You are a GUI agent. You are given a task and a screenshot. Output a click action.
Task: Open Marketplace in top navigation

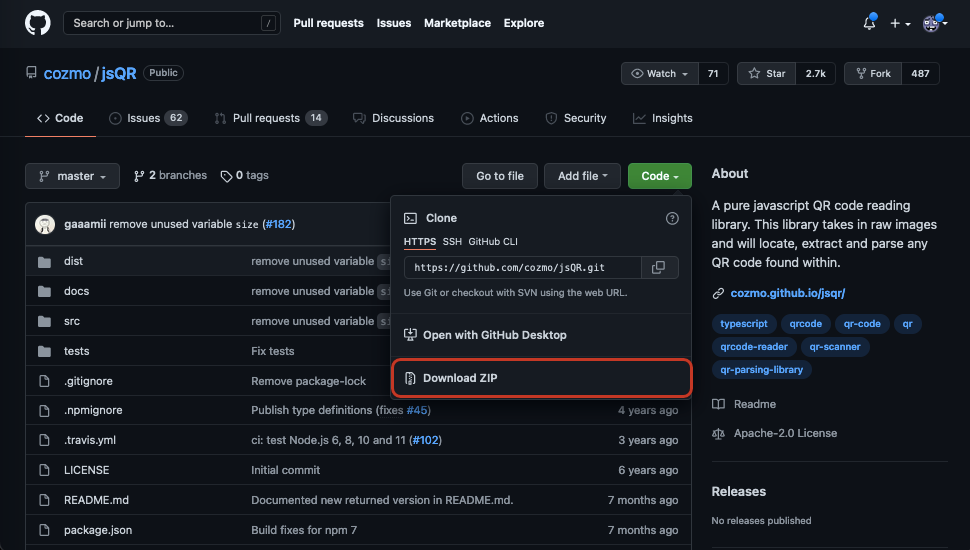(x=457, y=23)
